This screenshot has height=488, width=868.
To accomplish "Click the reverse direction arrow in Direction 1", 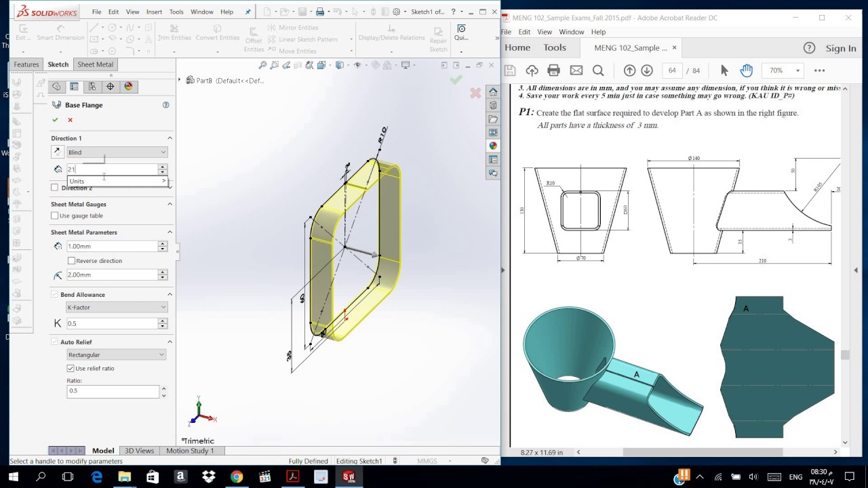I will point(57,152).
